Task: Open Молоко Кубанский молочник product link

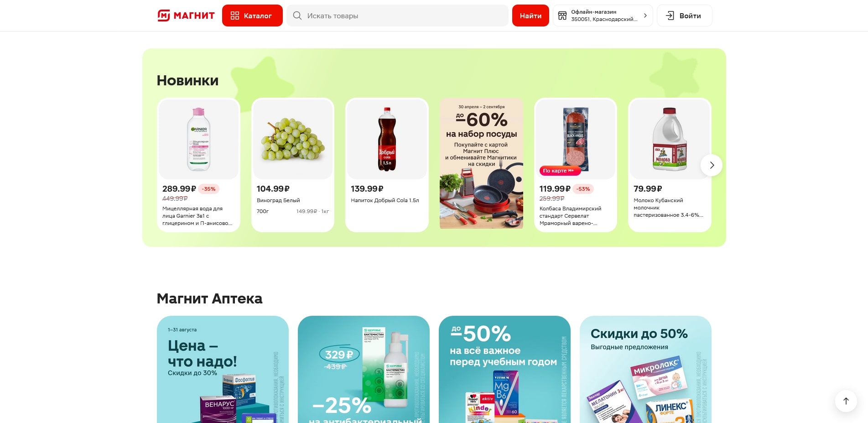Action: (668, 208)
